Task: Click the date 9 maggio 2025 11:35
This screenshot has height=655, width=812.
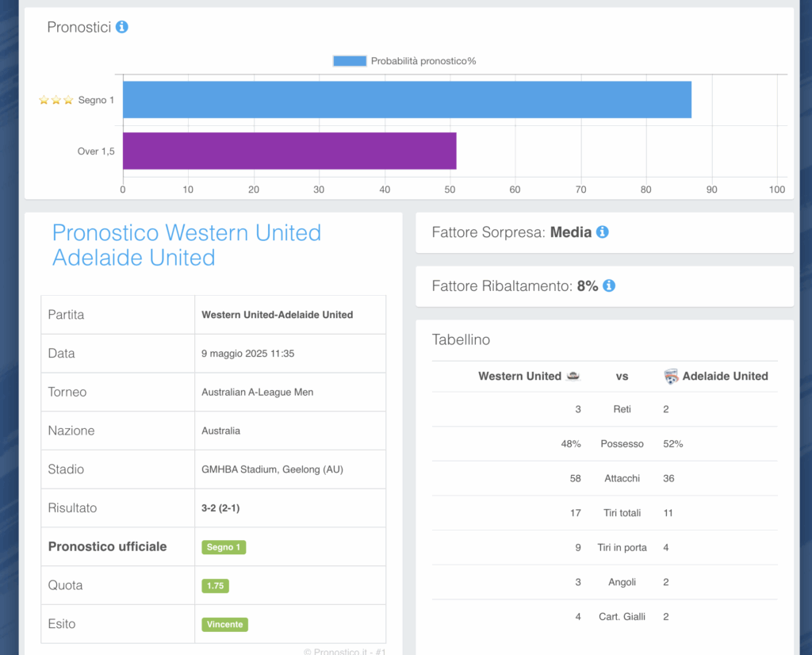Action: [247, 354]
